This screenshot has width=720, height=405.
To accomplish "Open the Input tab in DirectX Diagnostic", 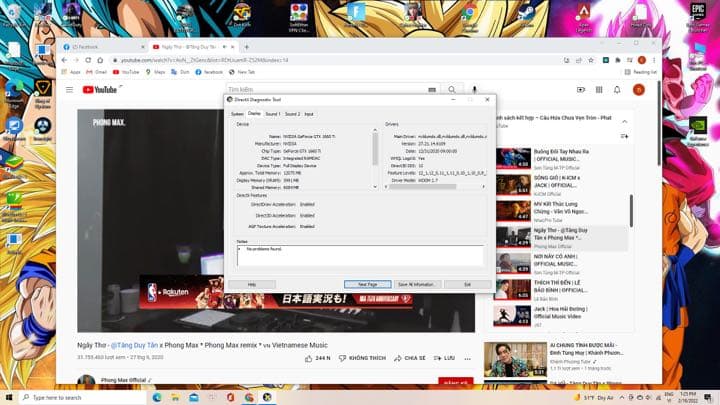I will (x=308, y=114).
